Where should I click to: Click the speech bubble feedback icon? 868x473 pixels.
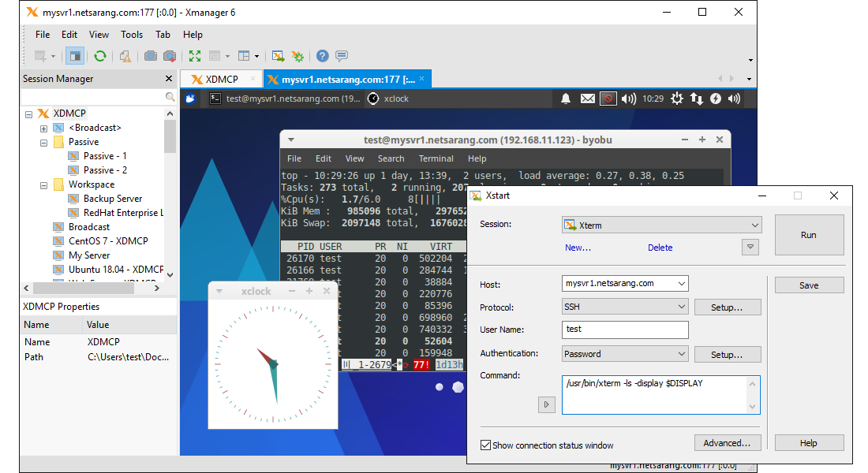[x=342, y=56]
